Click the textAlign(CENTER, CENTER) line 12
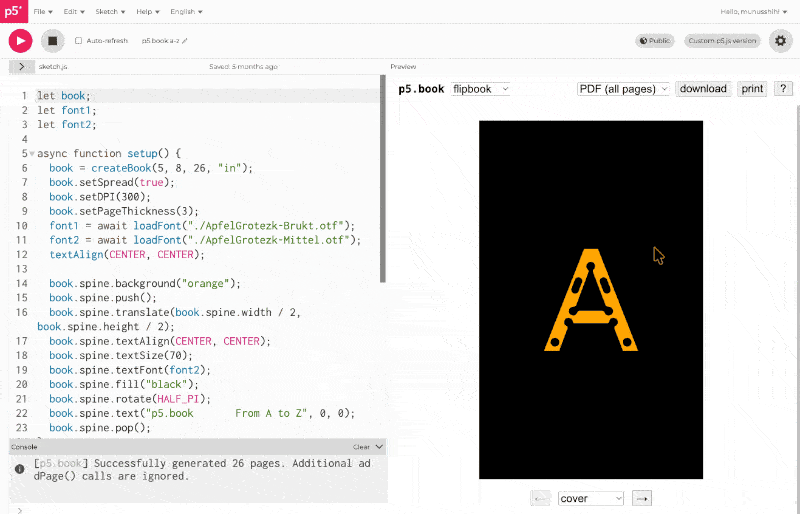The width and height of the screenshot is (800, 514). (127, 254)
